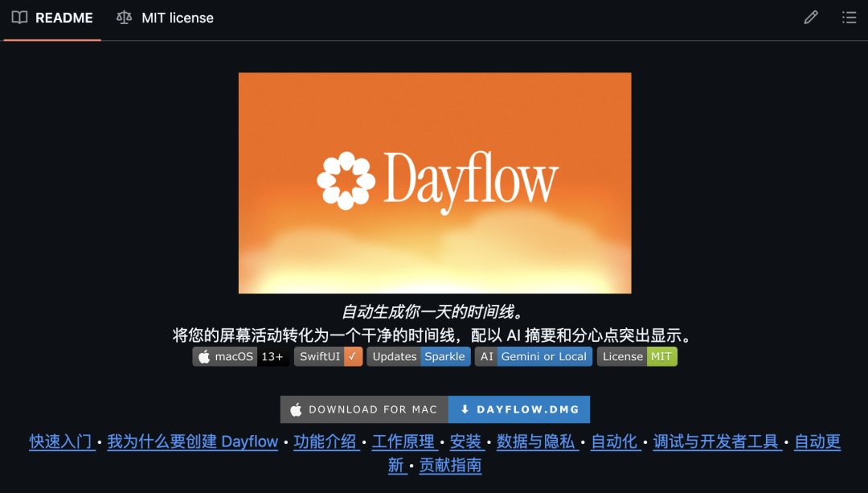
Task: Click the DAYFLOW.DMG button
Action: pyautogui.click(x=518, y=409)
